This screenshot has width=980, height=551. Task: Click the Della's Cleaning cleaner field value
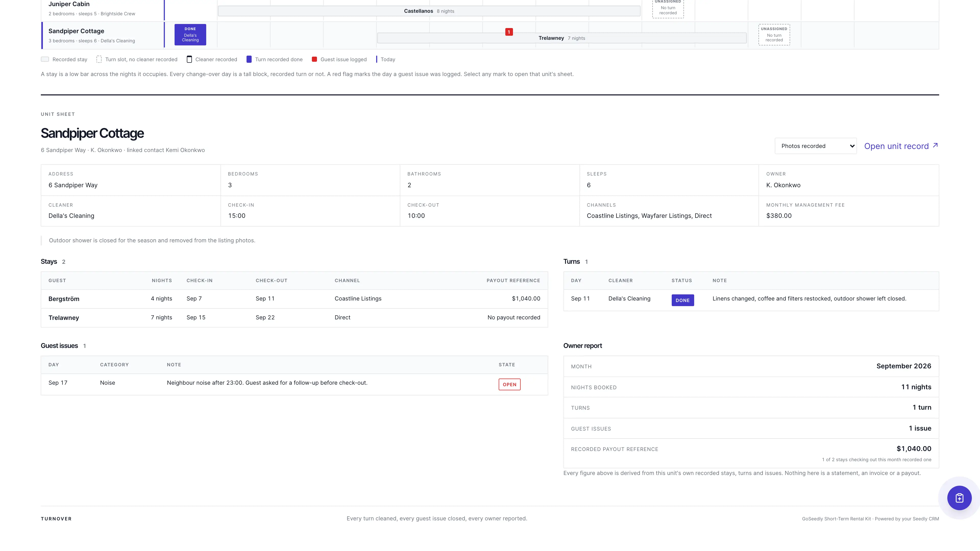pyautogui.click(x=71, y=216)
